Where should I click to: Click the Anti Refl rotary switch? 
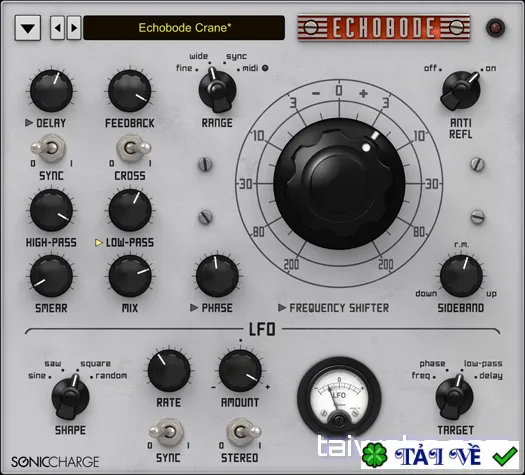(461, 90)
